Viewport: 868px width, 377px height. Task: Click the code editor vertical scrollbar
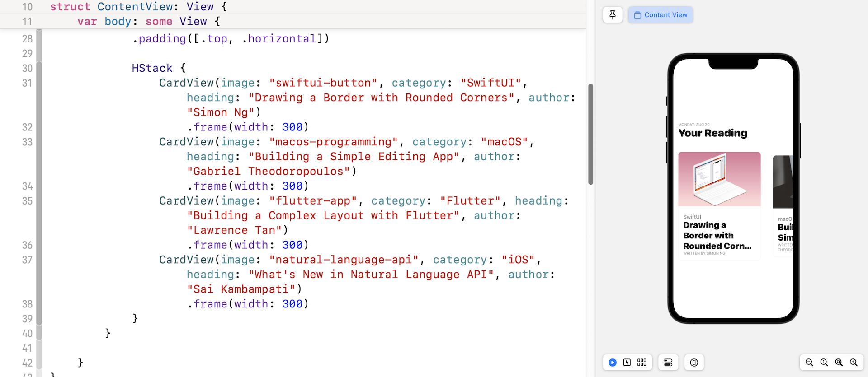tap(590, 134)
